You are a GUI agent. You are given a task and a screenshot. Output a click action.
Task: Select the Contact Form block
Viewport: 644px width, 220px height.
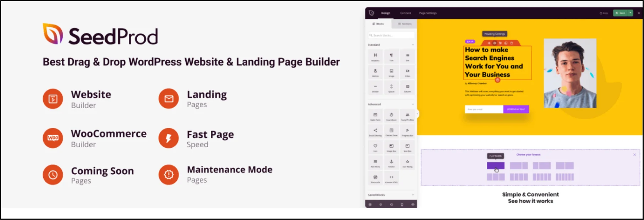(x=391, y=132)
